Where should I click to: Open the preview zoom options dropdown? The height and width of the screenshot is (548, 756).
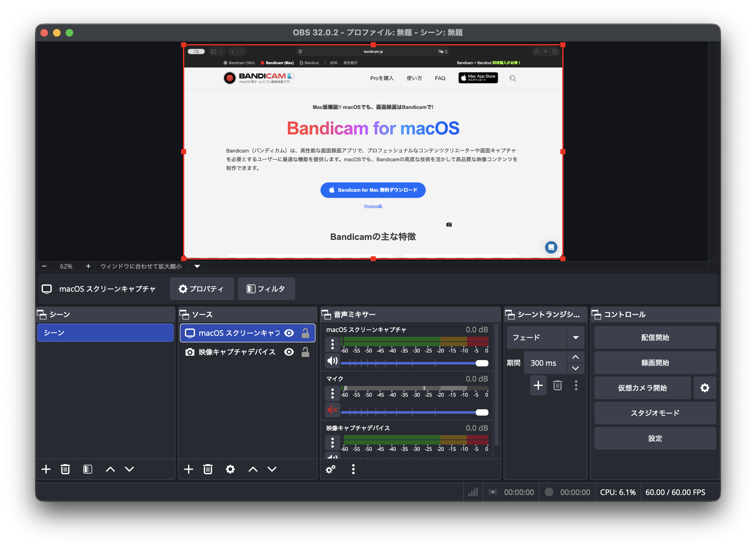point(197,266)
